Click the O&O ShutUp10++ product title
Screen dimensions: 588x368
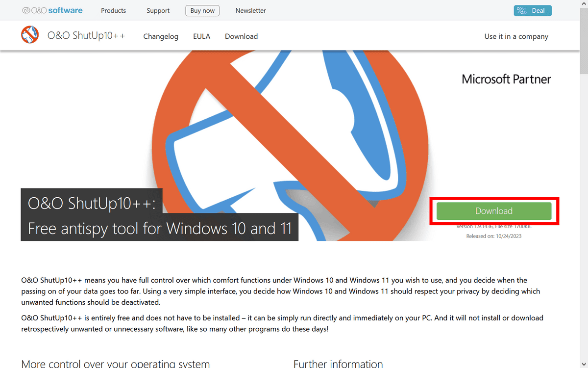coord(86,36)
